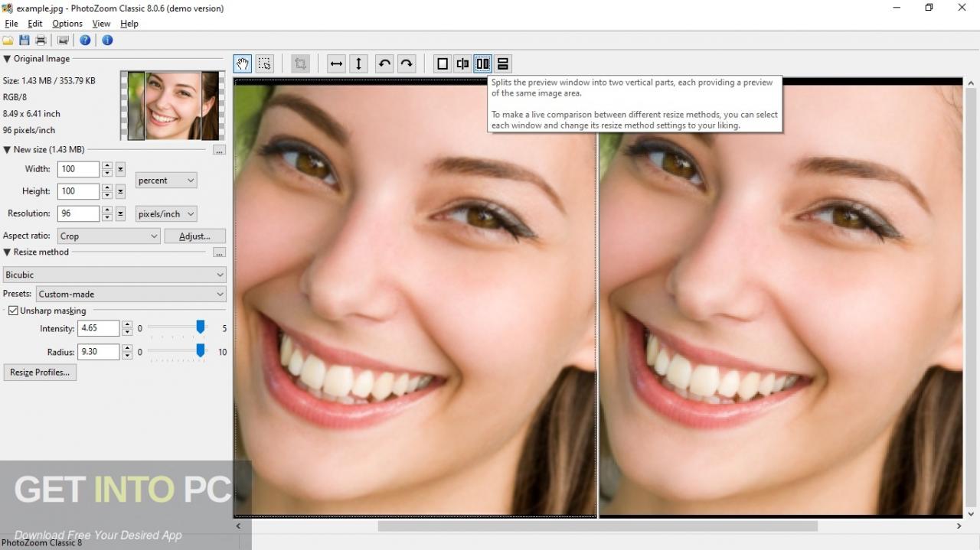Image resolution: width=980 pixels, height=550 pixels.
Task: Click the scroll left arrow under preview
Action: pyautogui.click(x=238, y=526)
